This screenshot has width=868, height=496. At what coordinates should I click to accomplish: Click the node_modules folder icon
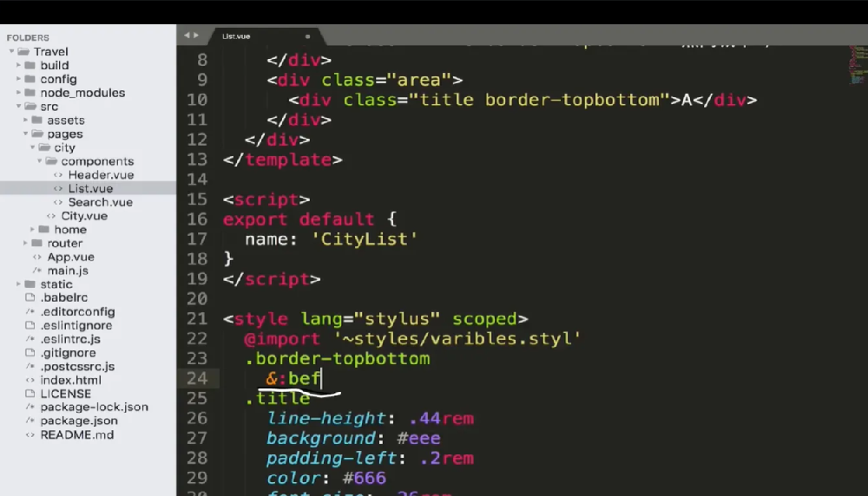(x=30, y=93)
